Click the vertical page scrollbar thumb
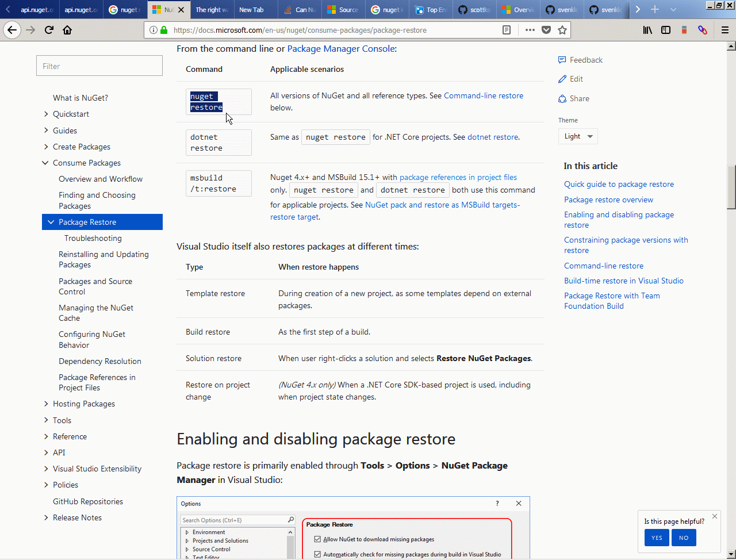The width and height of the screenshot is (736, 560). pos(731,187)
